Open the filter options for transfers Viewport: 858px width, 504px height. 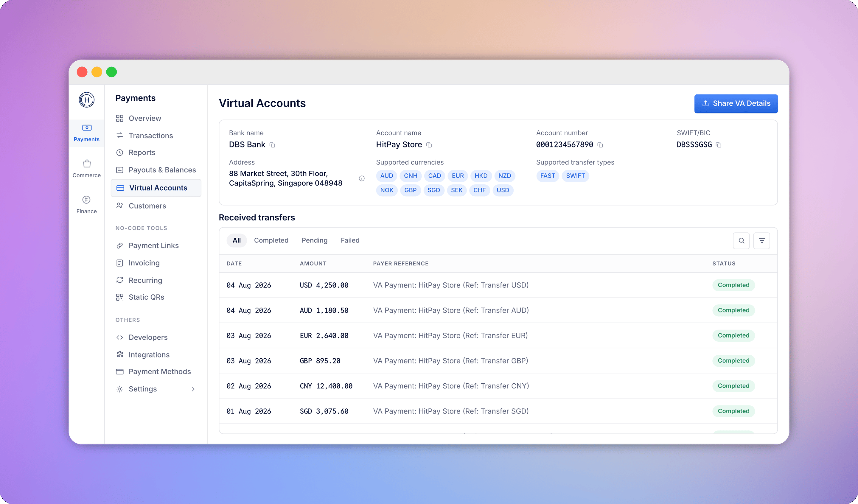[762, 241]
